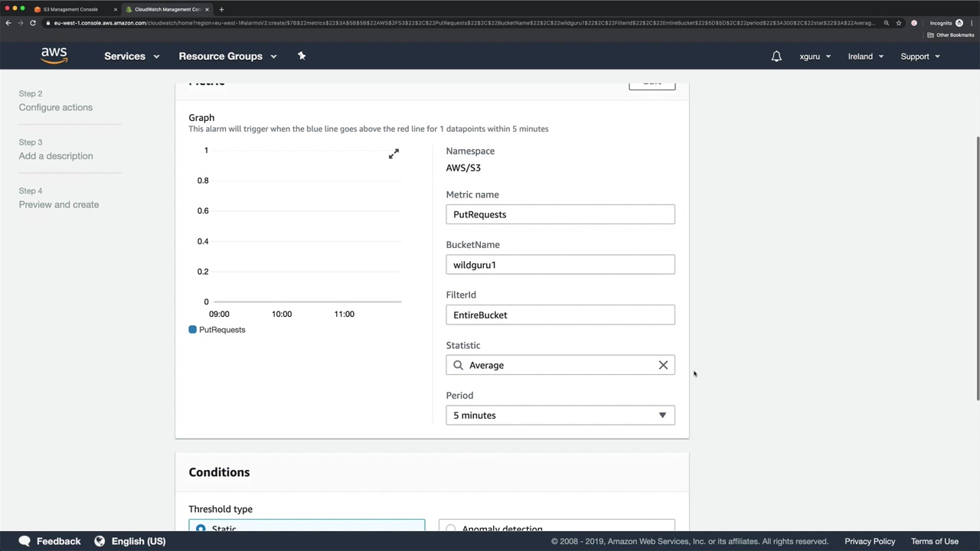Expand the Resource Groups menu
Image resolution: width=980 pixels, height=551 pixels.
tap(227, 56)
